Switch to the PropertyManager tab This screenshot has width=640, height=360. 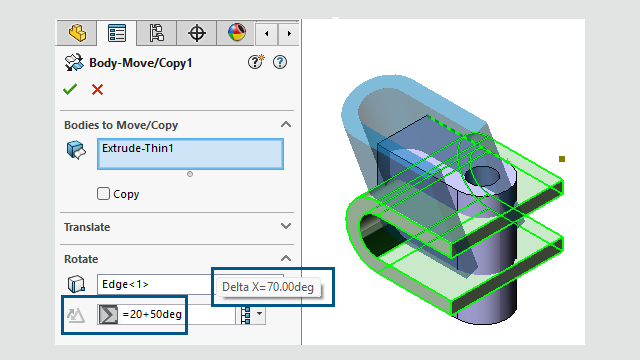tap(117, 33)
